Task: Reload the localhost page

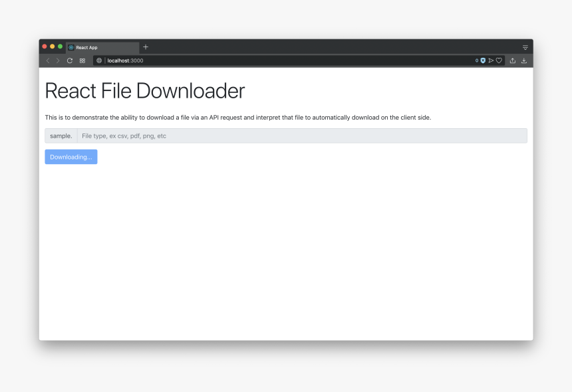Action: point(70,60)
